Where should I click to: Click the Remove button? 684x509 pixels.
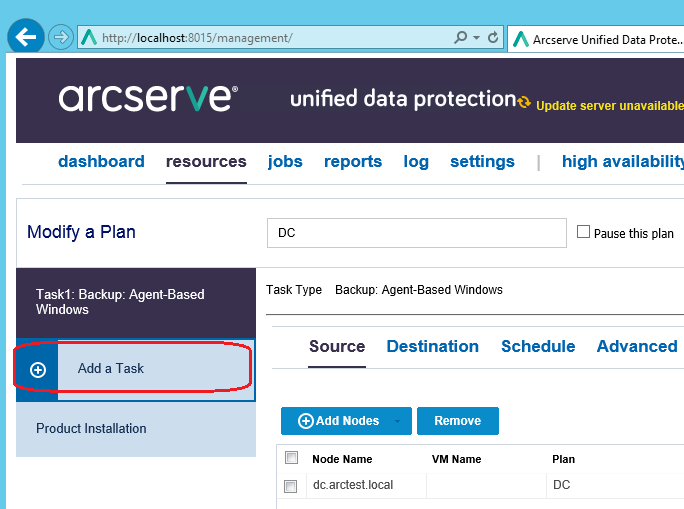click(457, 422)
